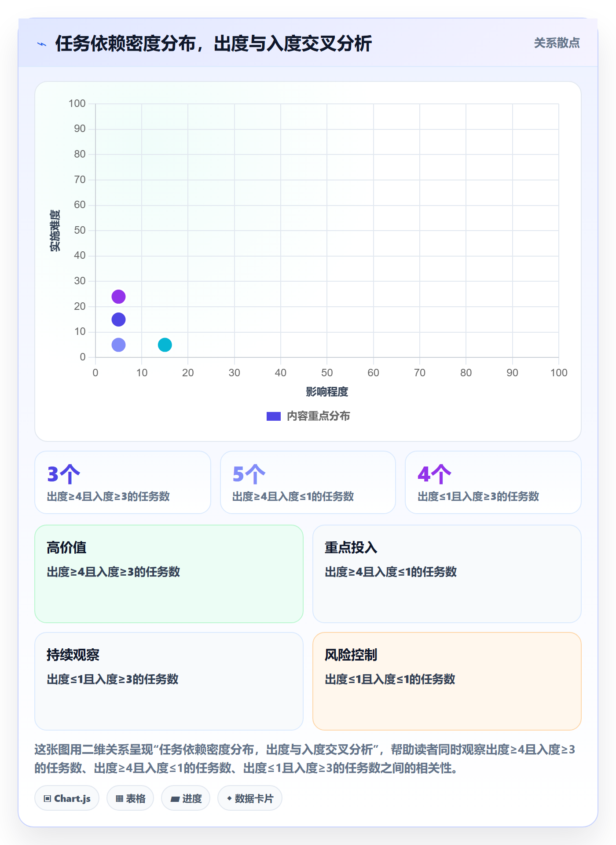The image size is (616, 845).
Task: Click 出度≤1且入度≤1的任务数 in the 风险控制 card
Action: [x=390, y=679]
